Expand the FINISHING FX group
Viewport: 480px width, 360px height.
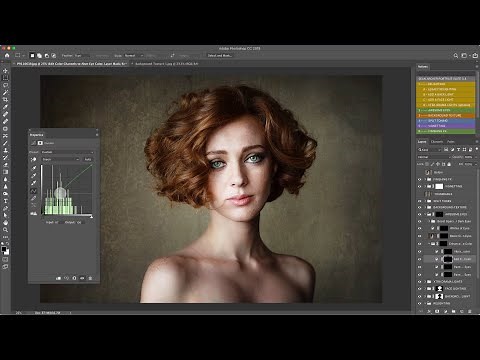[x=425, y=180]
